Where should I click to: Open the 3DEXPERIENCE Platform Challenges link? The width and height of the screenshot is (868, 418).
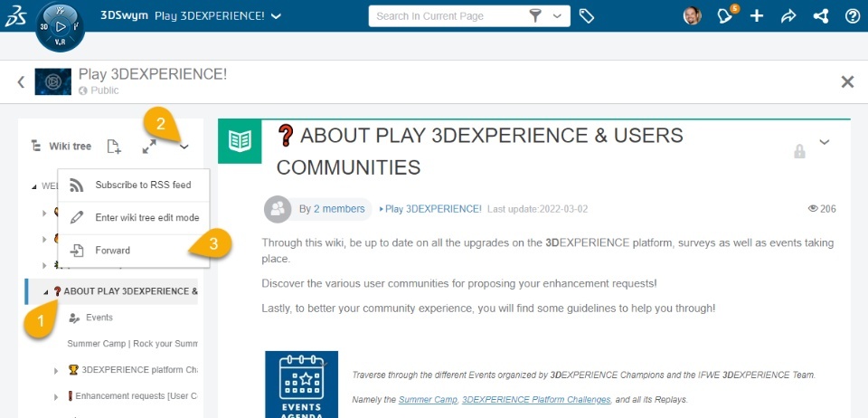pyautogui.click(x=536, y=399)
